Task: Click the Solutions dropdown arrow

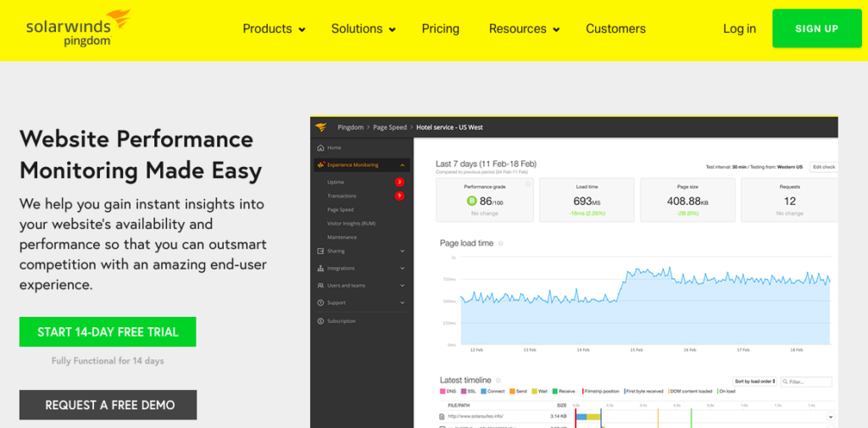Action: tap(392, 30)
